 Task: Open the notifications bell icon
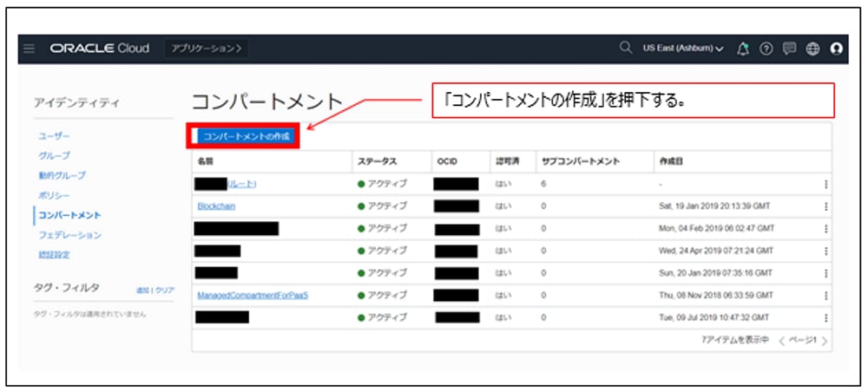tap(743, 49)
